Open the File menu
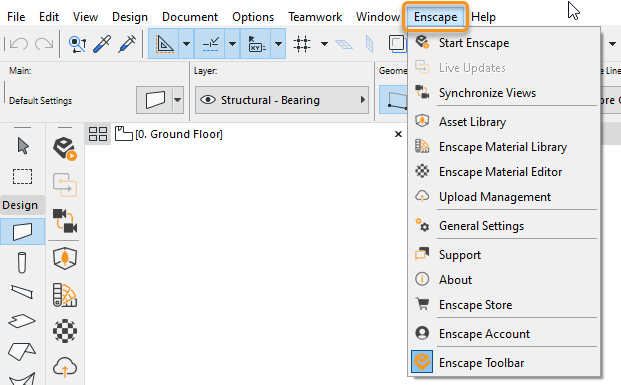Image resolution: width=621 pixels, height=385 pixels. point(16,17)
